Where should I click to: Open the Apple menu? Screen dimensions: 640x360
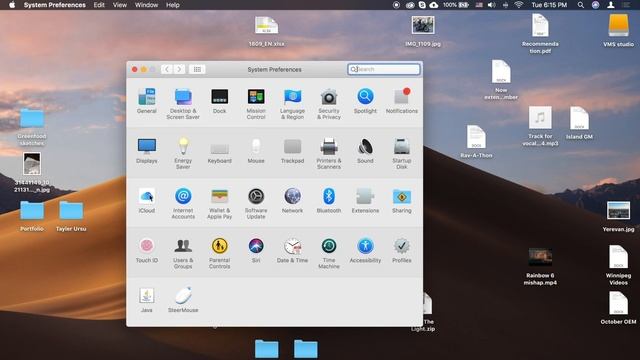point(12,5)
